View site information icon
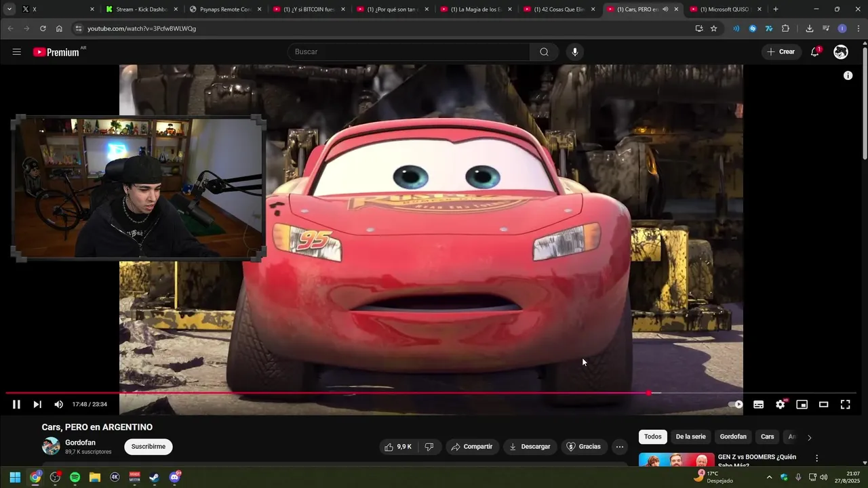The width and height of the screenshot is (868, 488). point(78,28)
